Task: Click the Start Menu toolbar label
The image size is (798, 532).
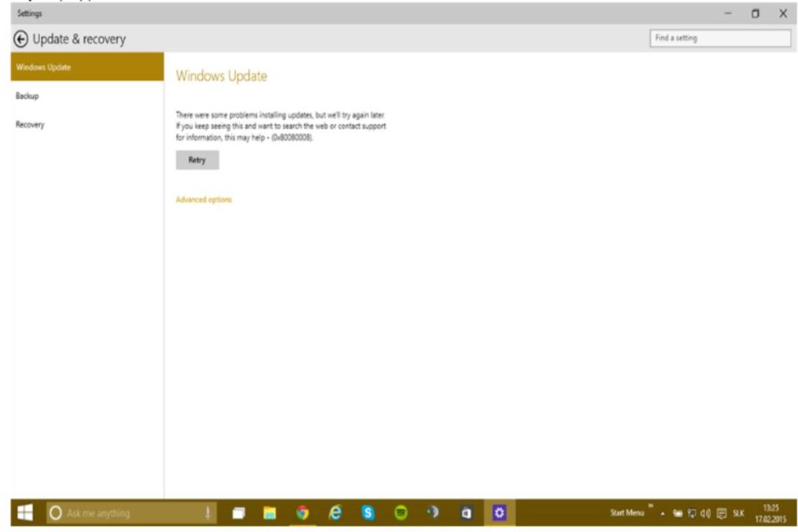Action: click(627, 513)
